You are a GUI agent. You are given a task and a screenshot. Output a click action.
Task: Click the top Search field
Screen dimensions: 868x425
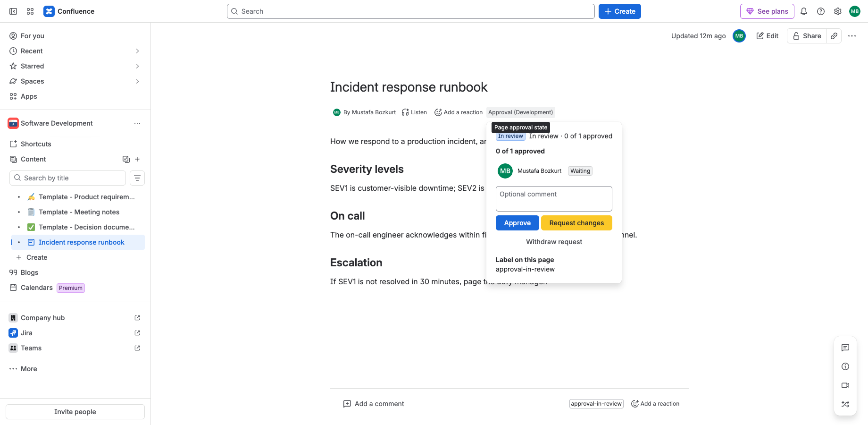tap(410, 11)
